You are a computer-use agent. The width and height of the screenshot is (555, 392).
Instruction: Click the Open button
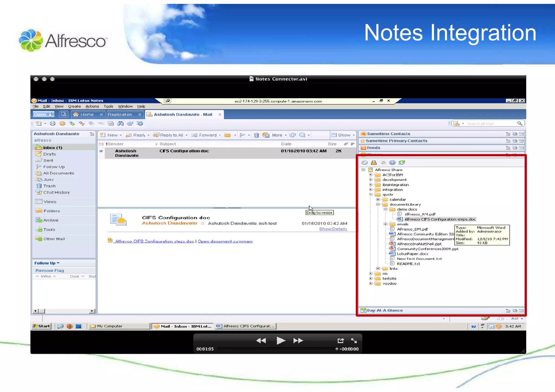[x=43, y=114]
